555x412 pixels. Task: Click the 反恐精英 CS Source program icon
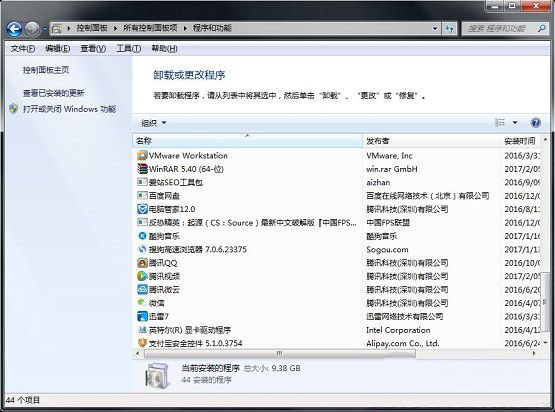pyautogui.click(x=142, y=223)
